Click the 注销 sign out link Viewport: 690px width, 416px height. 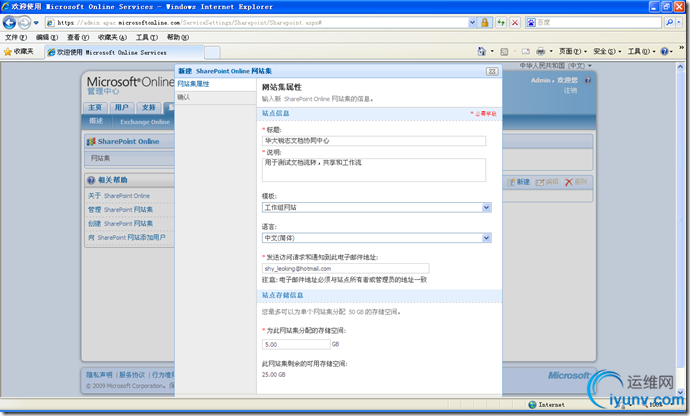pos(570,90)
